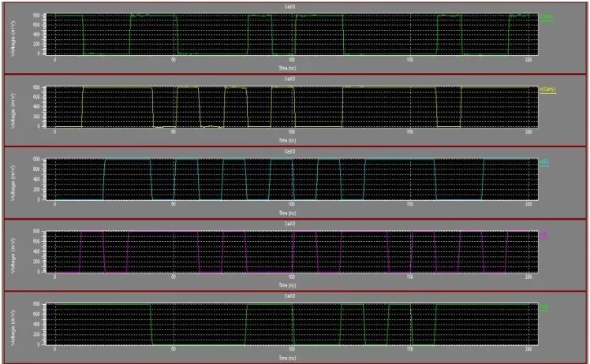Click the Cell0 title above the Carry plot
The width and height of the screenshot is (590, 364).
tap(289, 79)
